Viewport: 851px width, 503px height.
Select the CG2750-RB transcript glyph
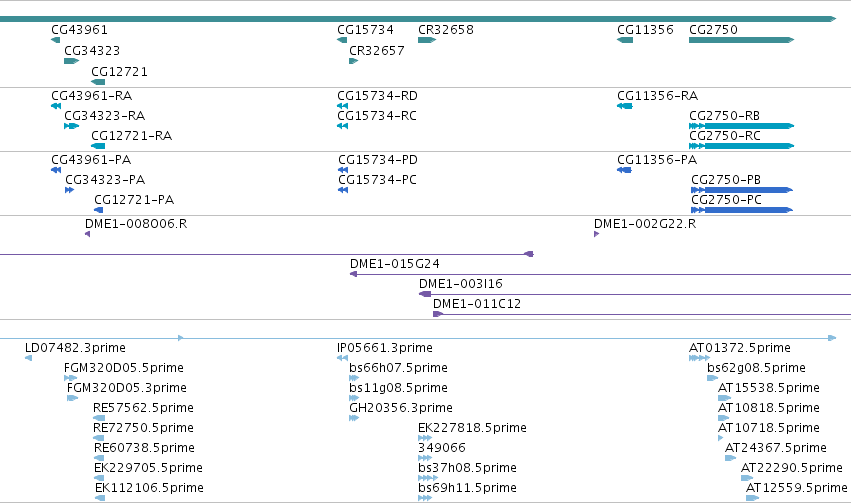click(x=741, y=126)
